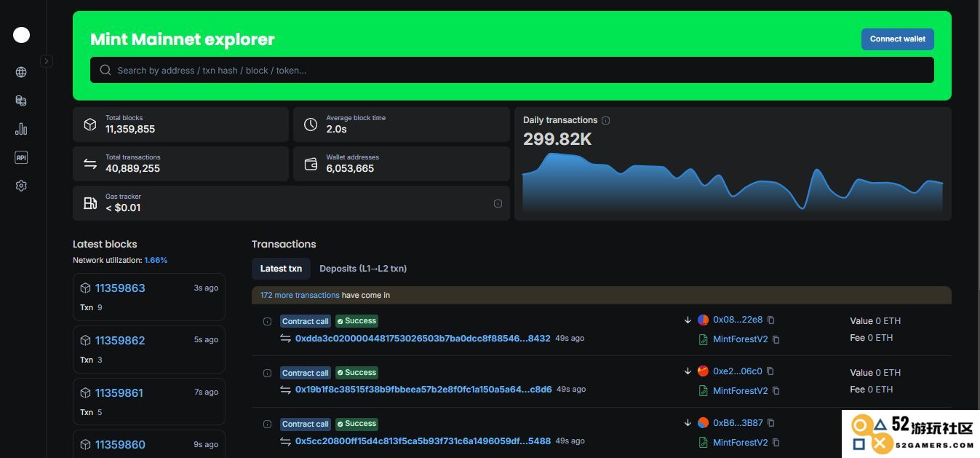Expand info for transaction 0x19b1f8...c8d6

click(x=267, y=373)
